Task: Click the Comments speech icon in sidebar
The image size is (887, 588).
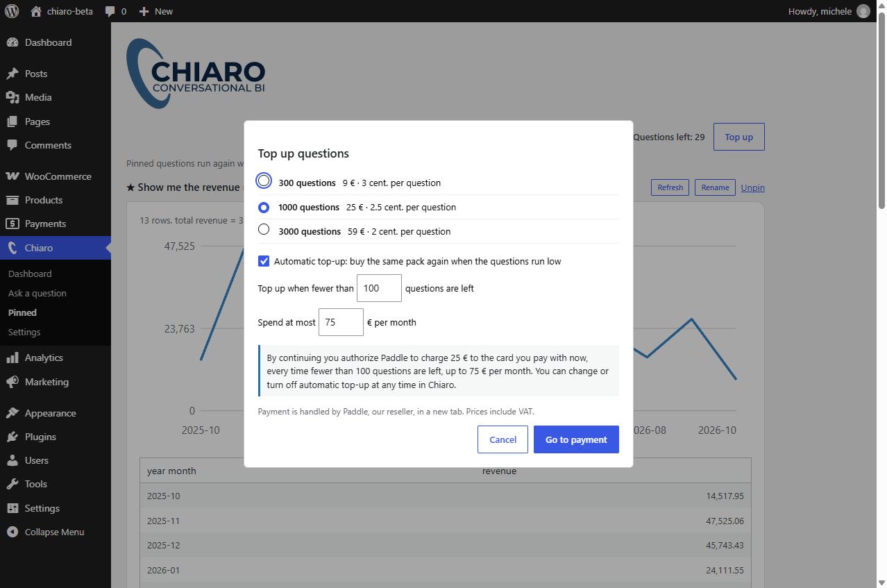Action: 12,145
